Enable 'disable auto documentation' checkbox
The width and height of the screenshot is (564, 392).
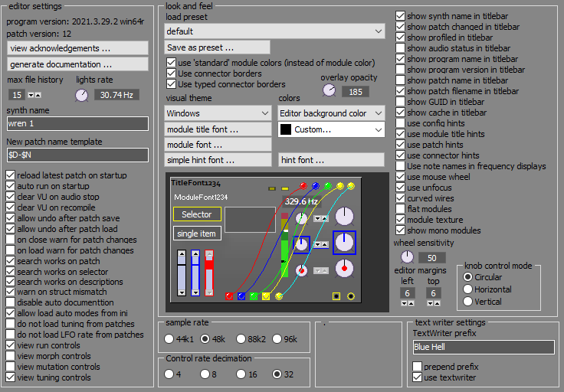10,302
